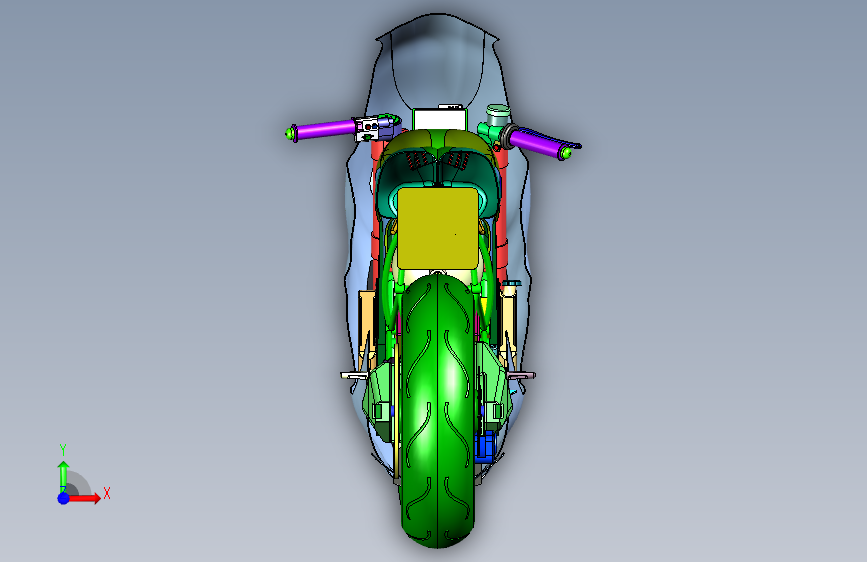The width and height of the screenshot is (867, 562).
Task: Select the brake fluid reservoir cylinder
Action: tap(498, 117)
